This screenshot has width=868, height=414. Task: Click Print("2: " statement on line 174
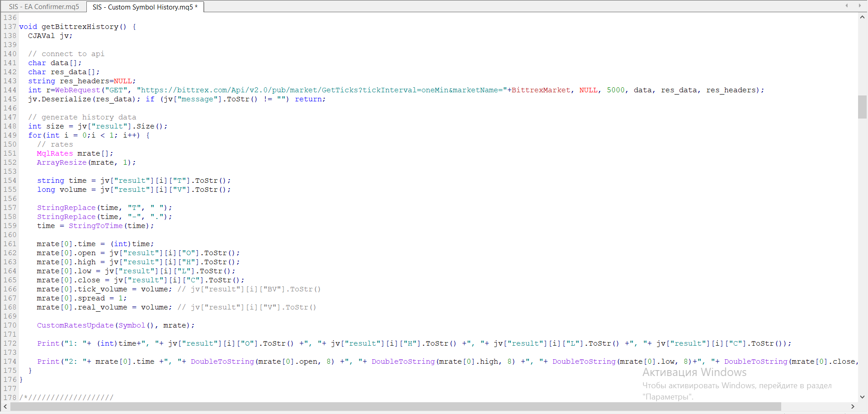click(x=447, y=362)
